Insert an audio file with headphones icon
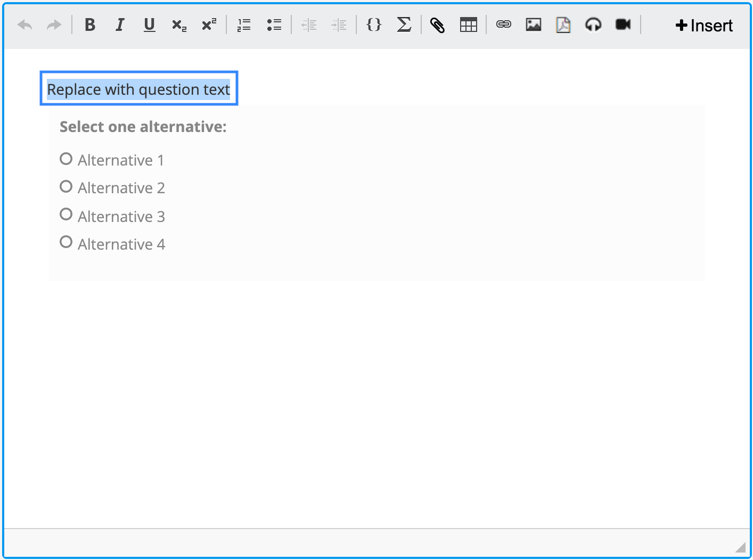The image size is (753, 560). pyautogui.click(x=593, y=24)
